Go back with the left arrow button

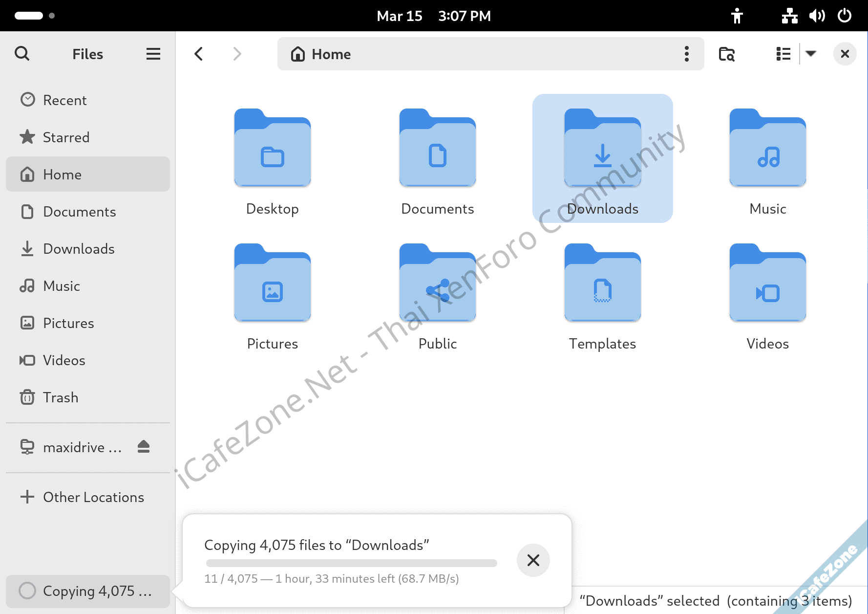pyautogui.click(x=199, y=54)
